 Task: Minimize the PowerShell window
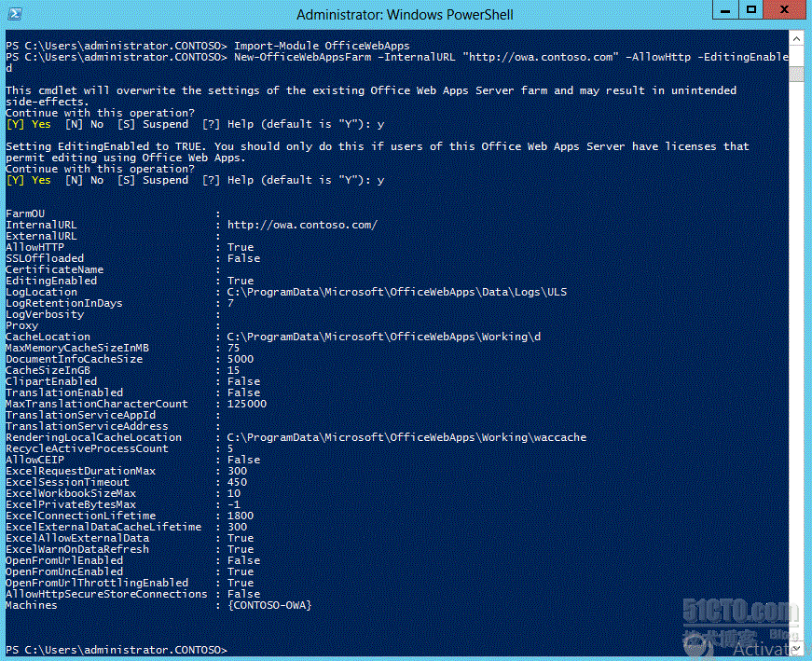click(725, 10)
